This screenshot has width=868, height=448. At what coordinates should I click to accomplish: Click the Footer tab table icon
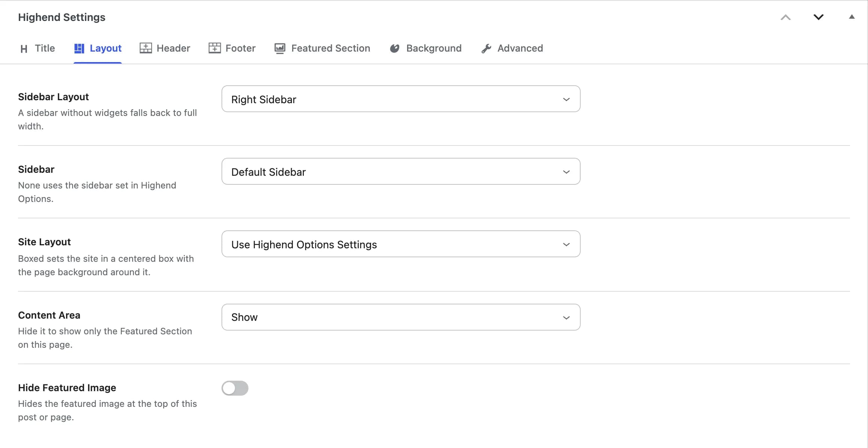click(214, 48)
